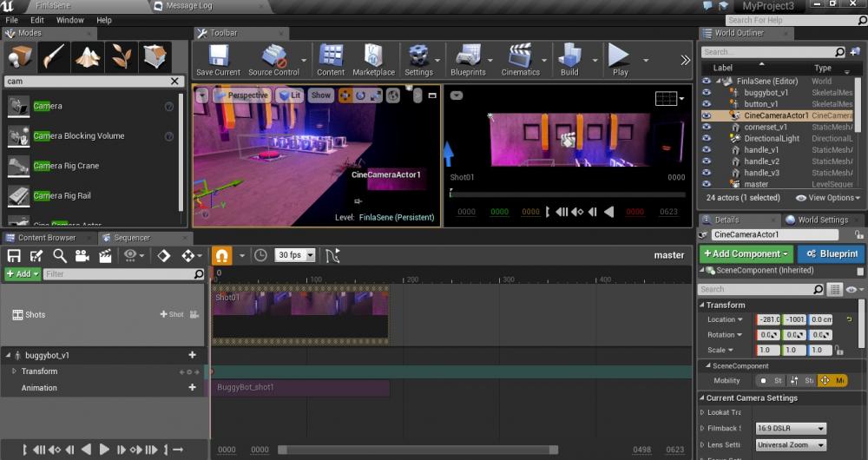Click the render movie clapperboard in Sequencer
This screenshot has height=460, width=868.
[105, 255]
